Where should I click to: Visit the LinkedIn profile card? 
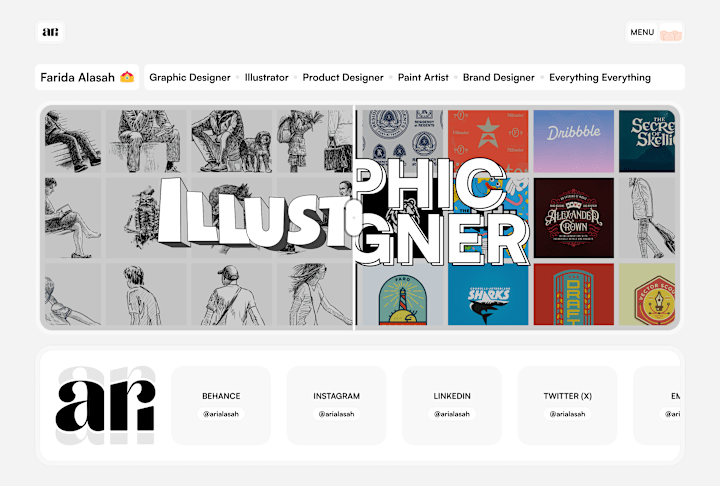click(452, 405)
